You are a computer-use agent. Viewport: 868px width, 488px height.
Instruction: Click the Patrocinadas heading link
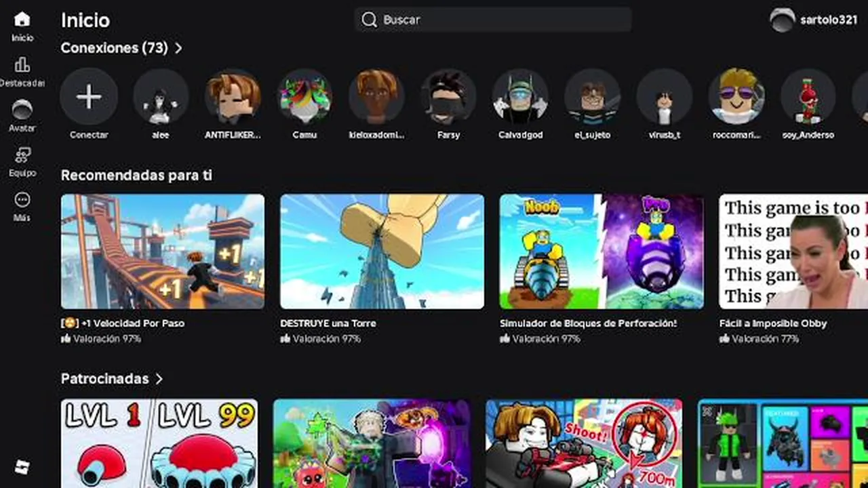(105, 379)
